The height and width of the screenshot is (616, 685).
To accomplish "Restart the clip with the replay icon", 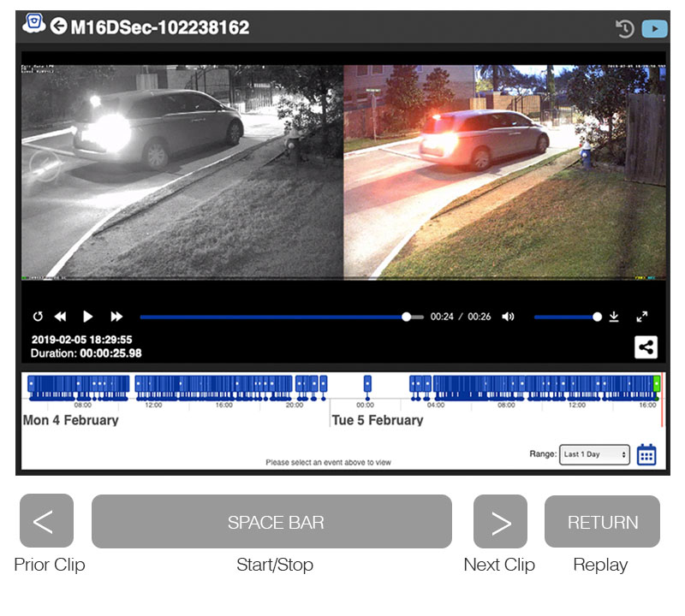I will [x=38, y=317].
